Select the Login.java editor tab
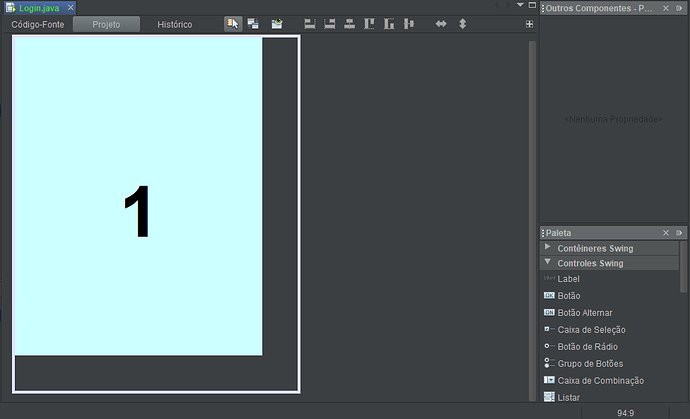 coord(39,8)
